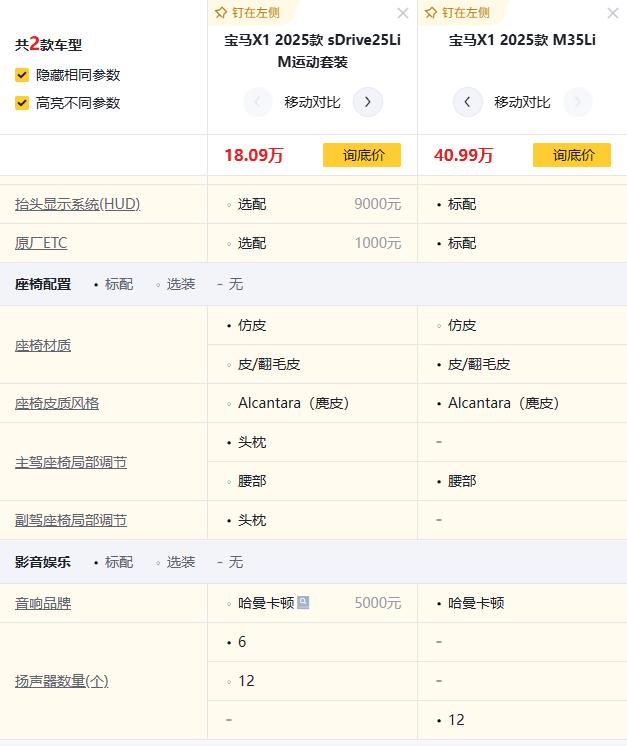This screenshot has height=746, width=627.
Task: Open the 原厂ETC parameter link
Action: click(41, 243)
